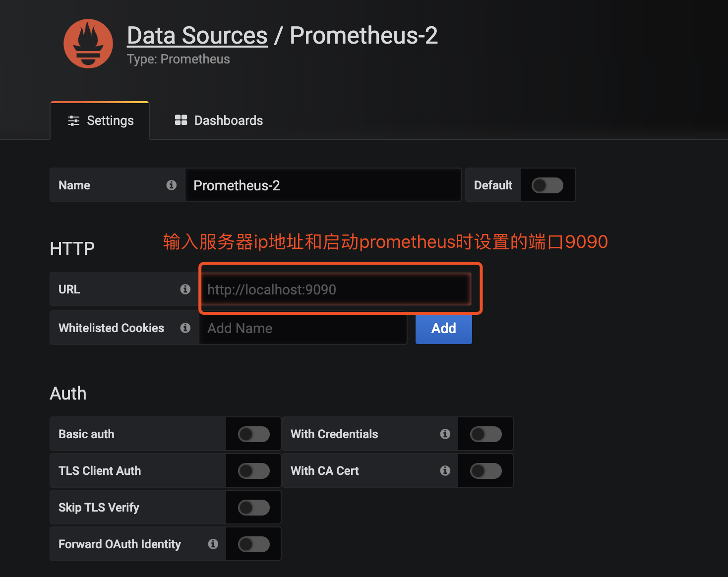Toggle the Default data source switch
The height and width of the screenshot is (577, 728).
pos(547,185)
